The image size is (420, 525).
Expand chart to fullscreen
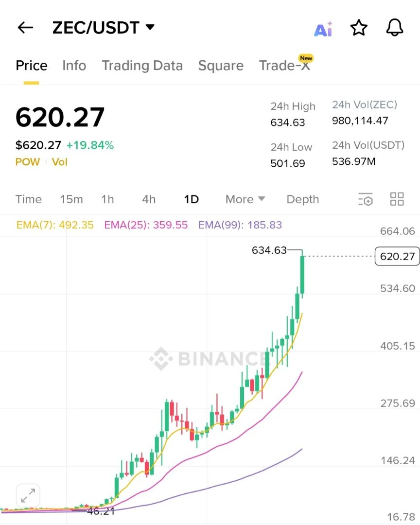click(28, 495)
